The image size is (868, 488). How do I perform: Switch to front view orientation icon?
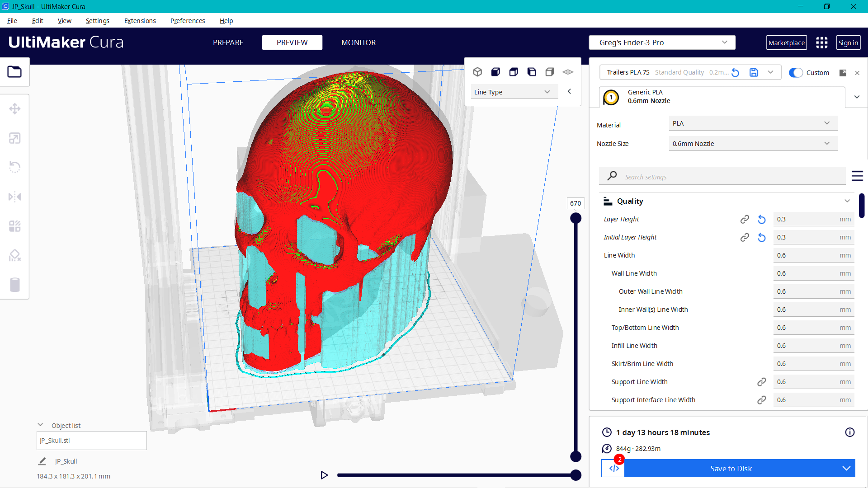coord(495,72)
